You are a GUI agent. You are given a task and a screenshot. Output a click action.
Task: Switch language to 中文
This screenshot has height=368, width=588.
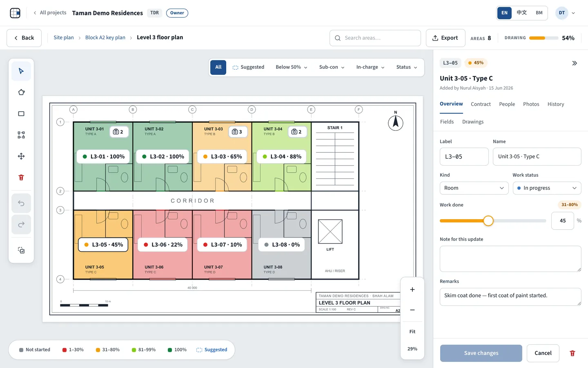[x=522, y=13]
